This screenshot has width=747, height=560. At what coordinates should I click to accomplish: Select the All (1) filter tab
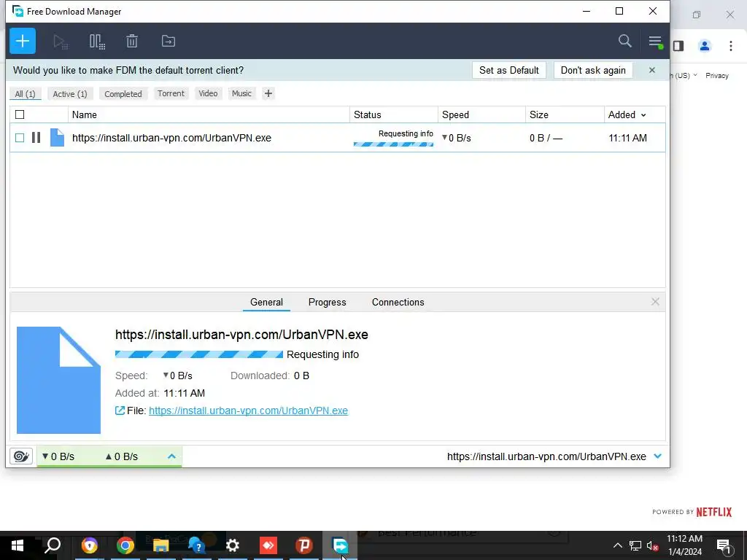(26, 94)
